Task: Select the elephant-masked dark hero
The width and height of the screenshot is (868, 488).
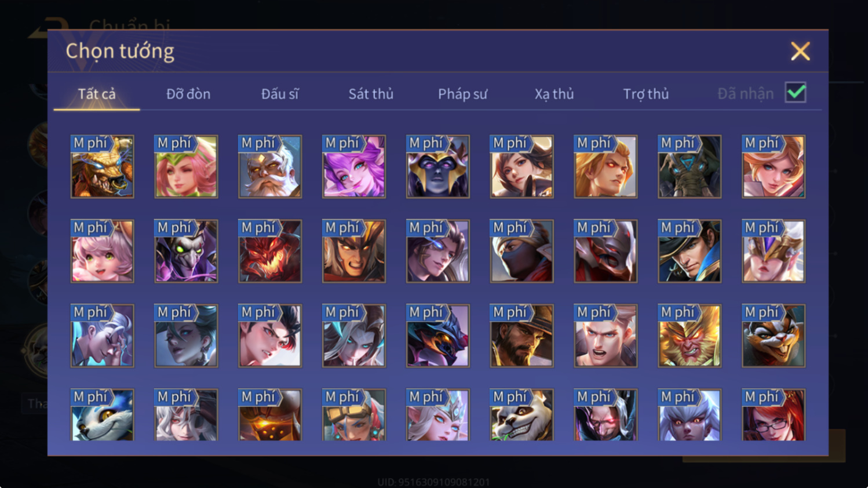Action: 690,167
